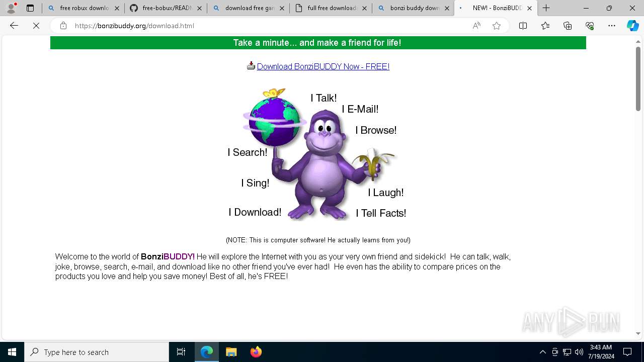The height and width of the screenshot is (362, 644).
Task: Click the scrollbar down arrow
Action: (638, 333)
